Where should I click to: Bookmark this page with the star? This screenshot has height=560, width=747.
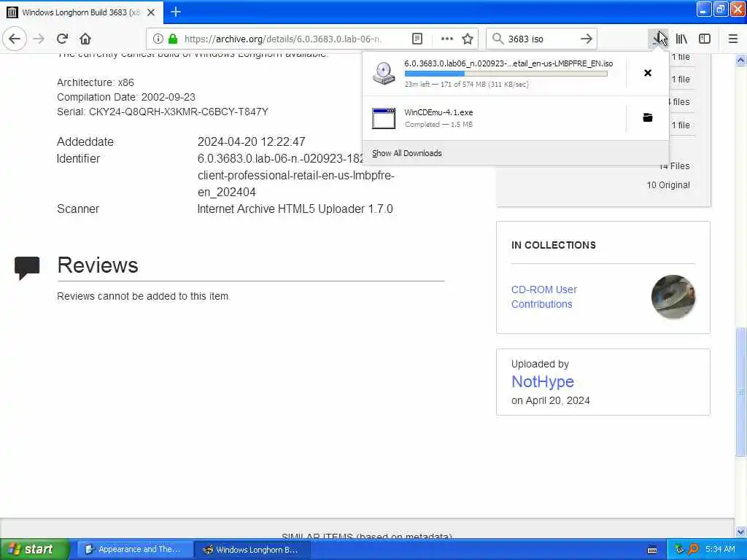(468, 39)
